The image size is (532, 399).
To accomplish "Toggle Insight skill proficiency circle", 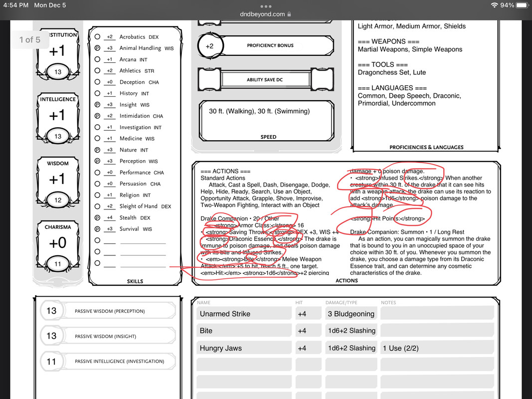I will tap(97, 105).
